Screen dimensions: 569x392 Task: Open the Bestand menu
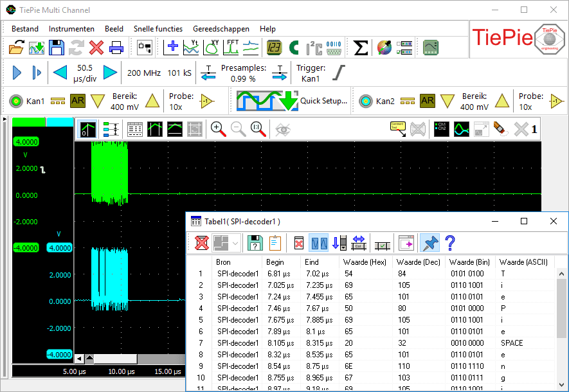[24, 29]
